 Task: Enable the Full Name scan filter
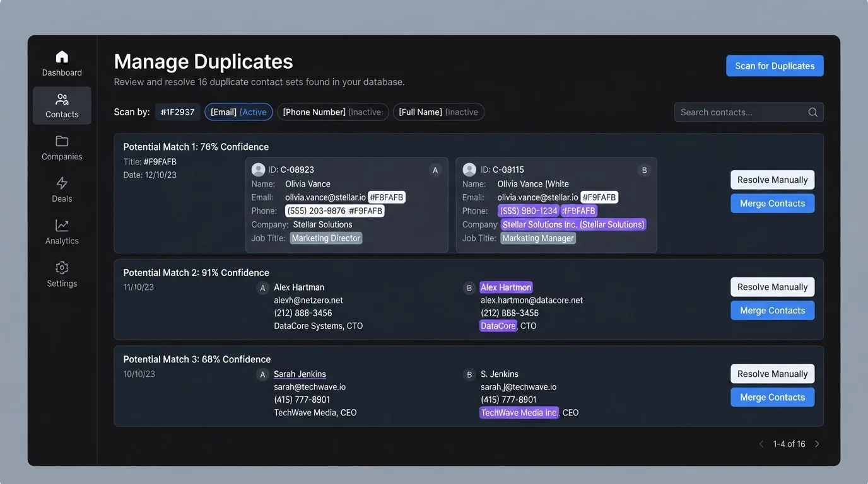438,112
